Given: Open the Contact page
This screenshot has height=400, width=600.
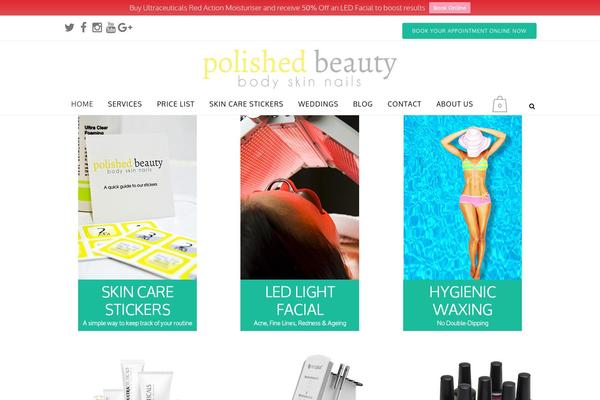Looking at the screenshot, I should point(404,104).
